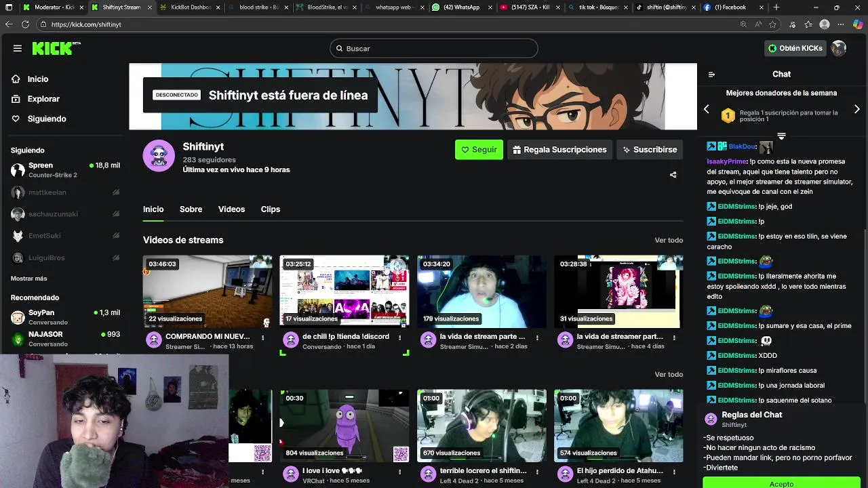Open LuiguiBros channel in sidebar
The height and width of the screenshot is (488, 868).
(x=65, y=258)
